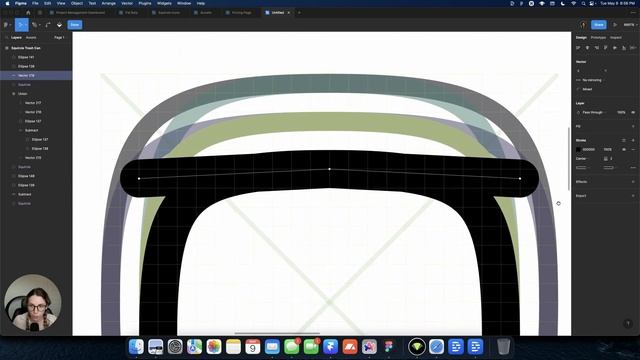Open the No mirroring dropdown

coord(591,80)
